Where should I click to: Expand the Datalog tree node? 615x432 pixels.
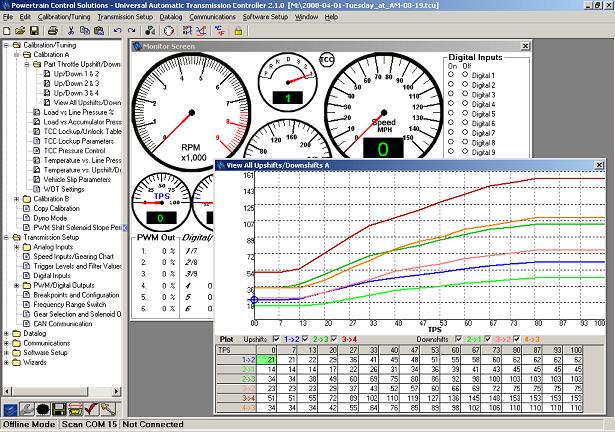pos(7,334)
